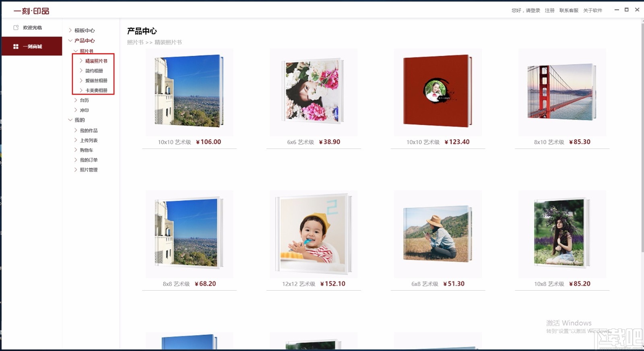Click the icon beside 欢迎光临
The width and height of the screenshot is (644, 351).
click(16, 27)
